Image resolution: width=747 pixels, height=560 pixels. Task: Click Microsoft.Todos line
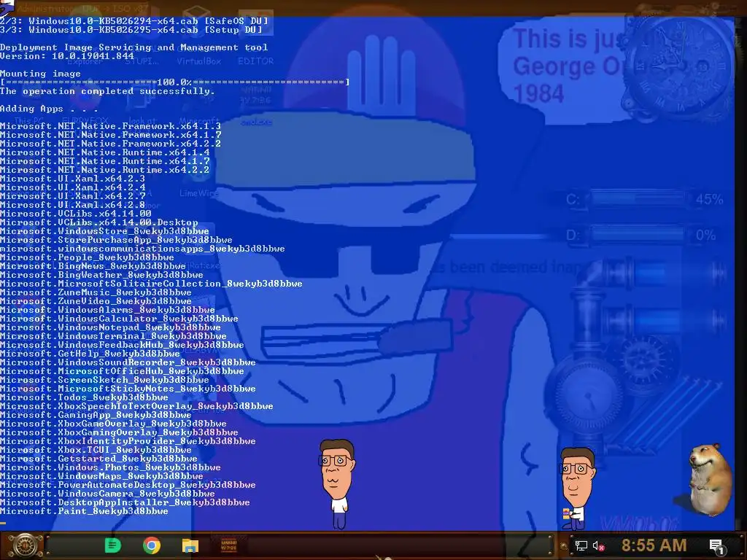[x=85, y=397]
